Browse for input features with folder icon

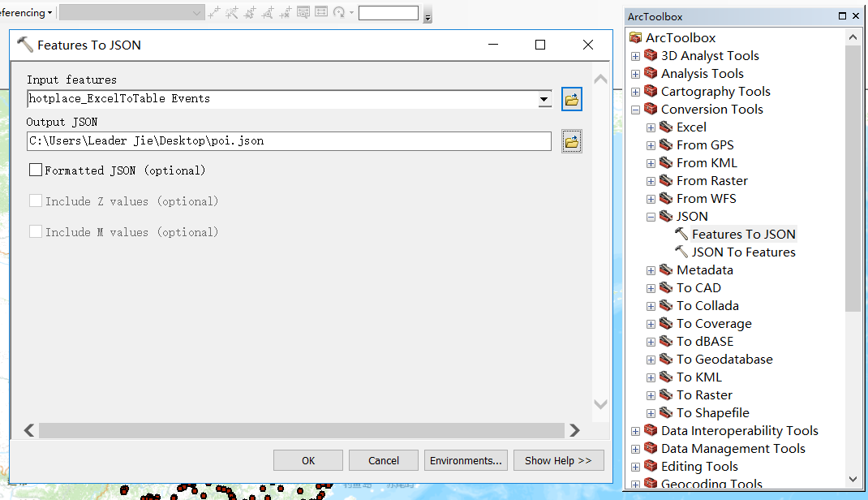[x=571, y=99]
